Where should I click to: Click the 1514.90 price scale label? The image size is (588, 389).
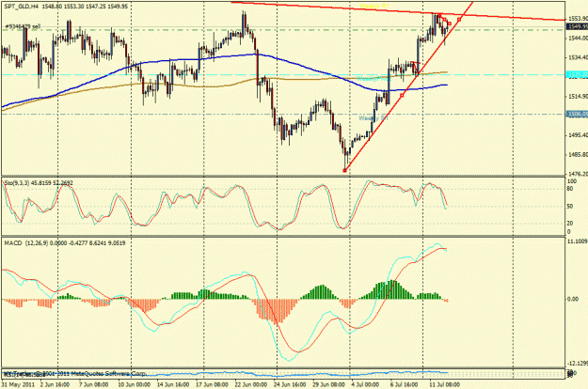click(578, 96)
